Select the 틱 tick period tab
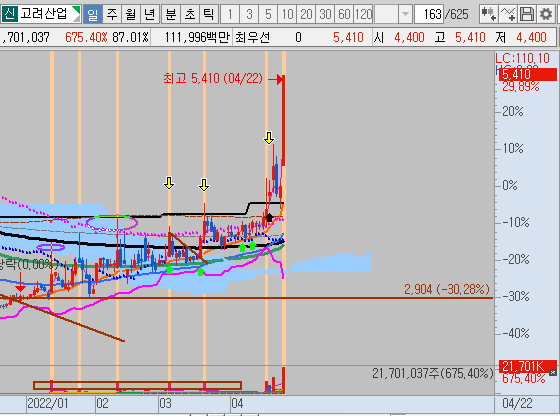Image resolution: width=560 pixels, height=416 pixels. pos(208,14)
